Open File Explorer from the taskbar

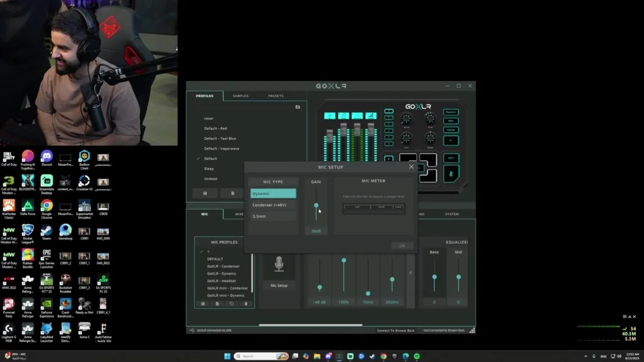click(x=317, y=356)
